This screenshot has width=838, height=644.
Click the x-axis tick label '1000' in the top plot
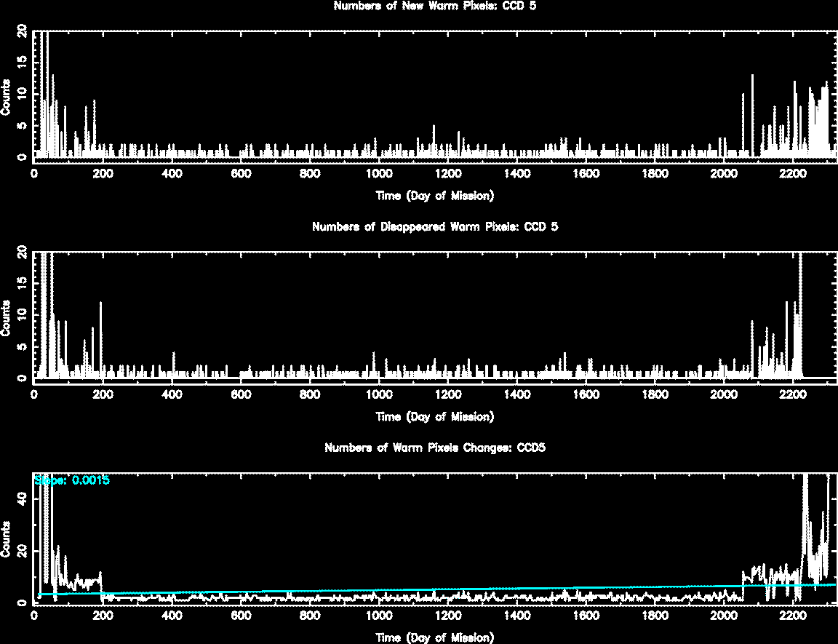[x=379, y=174]
